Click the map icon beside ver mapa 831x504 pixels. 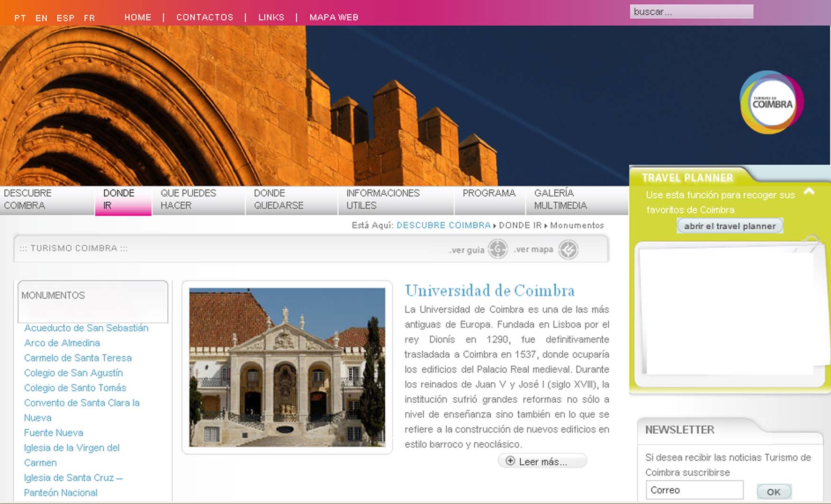tap(568, 250)
